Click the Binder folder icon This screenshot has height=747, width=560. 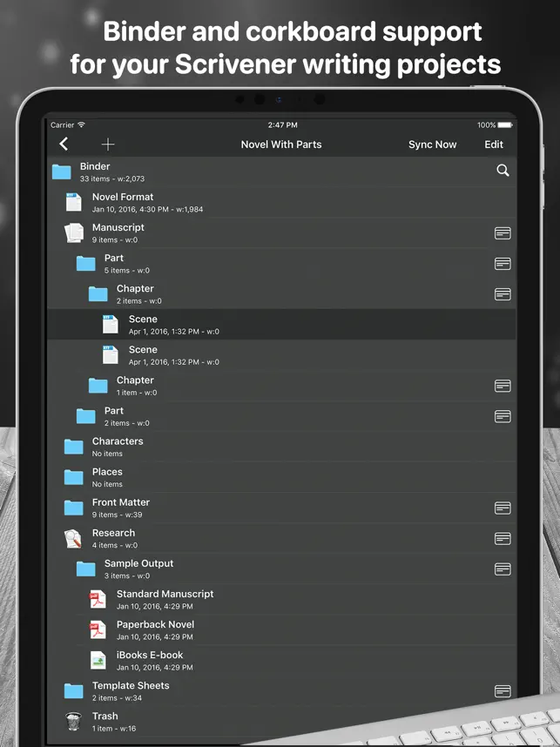(x=62, y=172)
